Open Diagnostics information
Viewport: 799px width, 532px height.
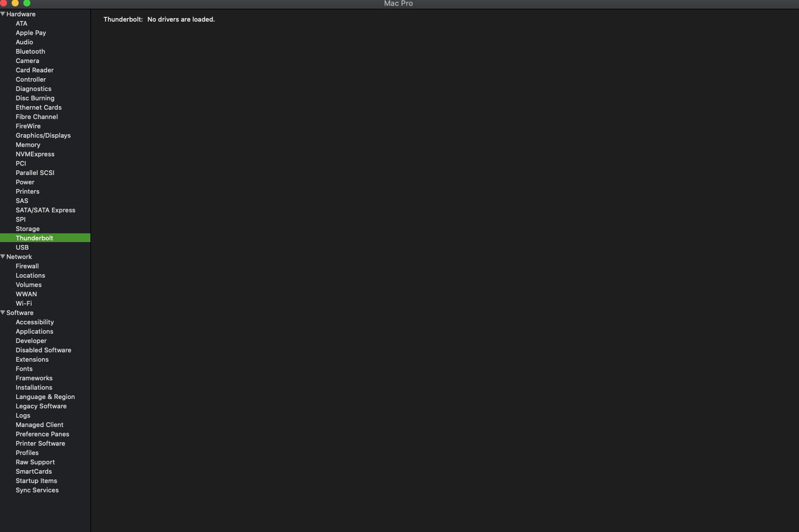[x=33, y=89]
